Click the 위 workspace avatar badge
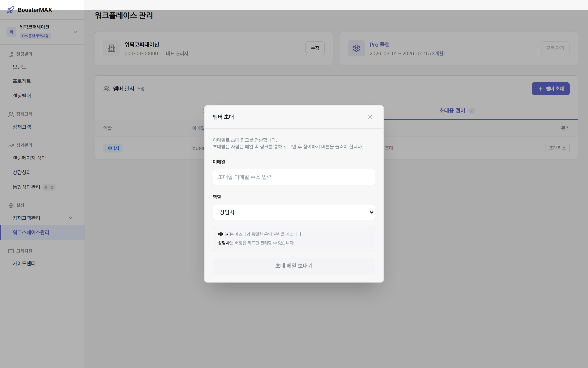588x368 pixels. coord(11,32)
